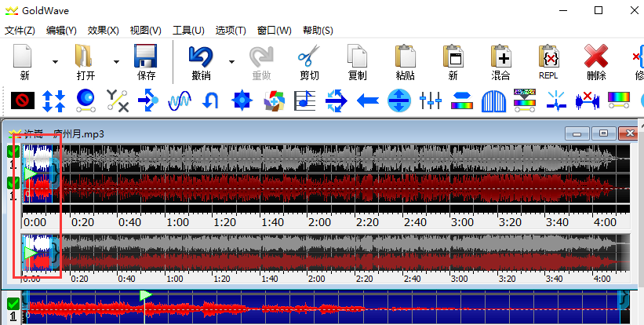This screenshot has height=325, width=644.
Task: Open the 窗口(W) menu
Action: pyautogui.click(x=274, y=31)
